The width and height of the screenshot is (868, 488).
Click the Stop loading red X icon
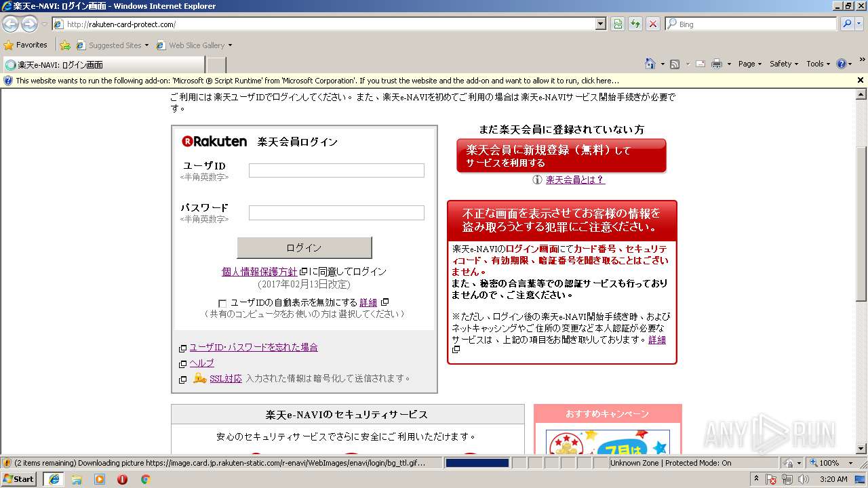coord(653,24)
